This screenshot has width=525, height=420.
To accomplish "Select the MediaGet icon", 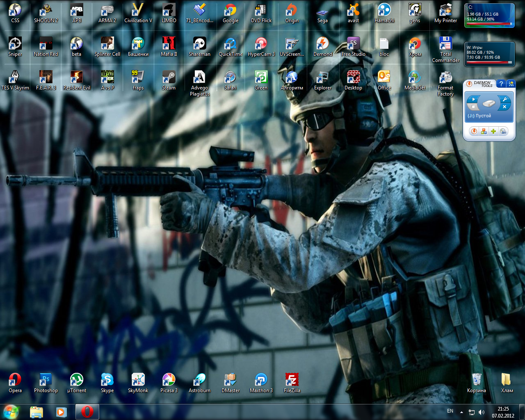I will pyautogui.click(x=415, y=80).
